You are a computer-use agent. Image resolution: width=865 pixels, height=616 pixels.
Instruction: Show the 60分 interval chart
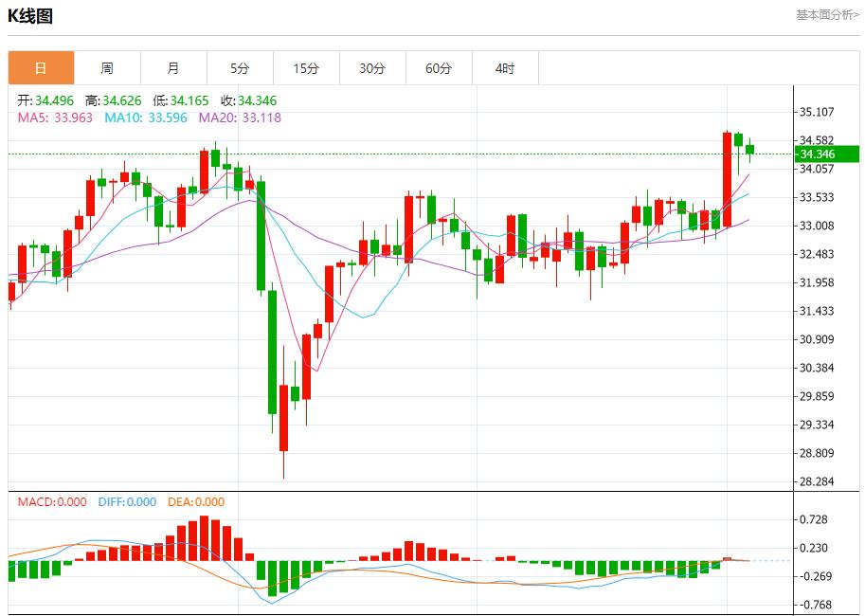pos(439,68)
